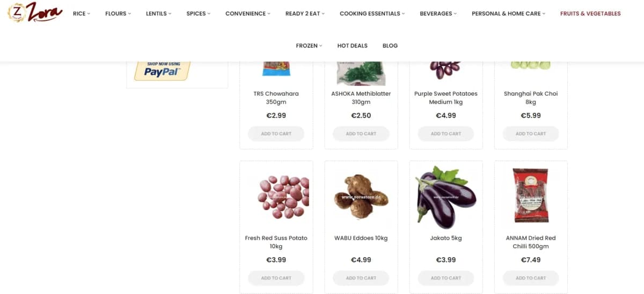Open the Blog menu item
The image size is (644, 294).
point(390,46)
